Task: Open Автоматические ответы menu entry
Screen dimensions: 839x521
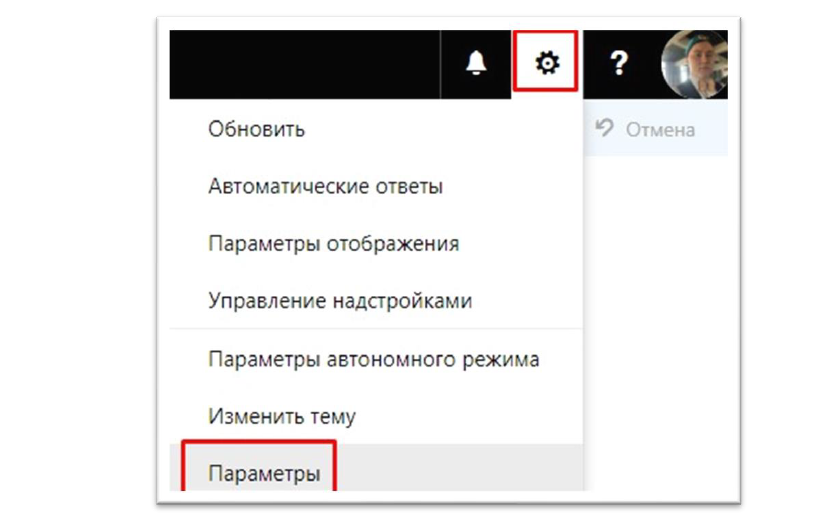Action: [325, 186]
